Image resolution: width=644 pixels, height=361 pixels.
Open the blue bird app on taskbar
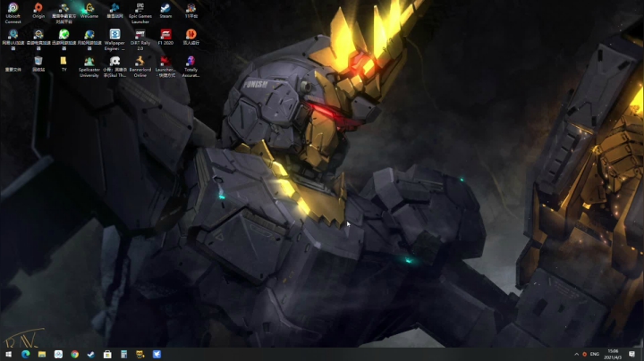pyautogui.click(x=157, y=355)
